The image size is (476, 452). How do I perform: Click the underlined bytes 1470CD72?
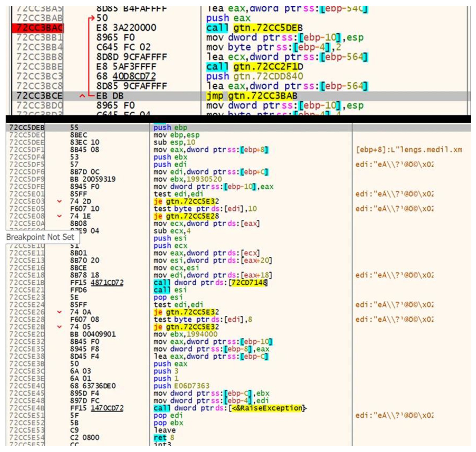[107, 408]
